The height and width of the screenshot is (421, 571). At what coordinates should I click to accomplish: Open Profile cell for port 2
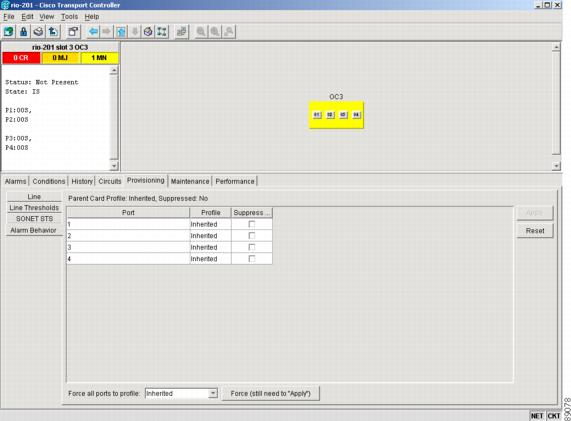210,236
